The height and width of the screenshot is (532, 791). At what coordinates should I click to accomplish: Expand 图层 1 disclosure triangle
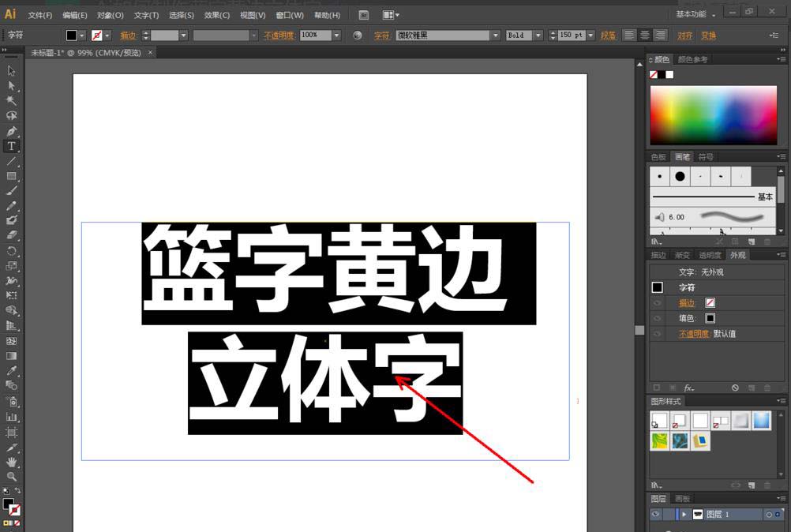point(684,515)
